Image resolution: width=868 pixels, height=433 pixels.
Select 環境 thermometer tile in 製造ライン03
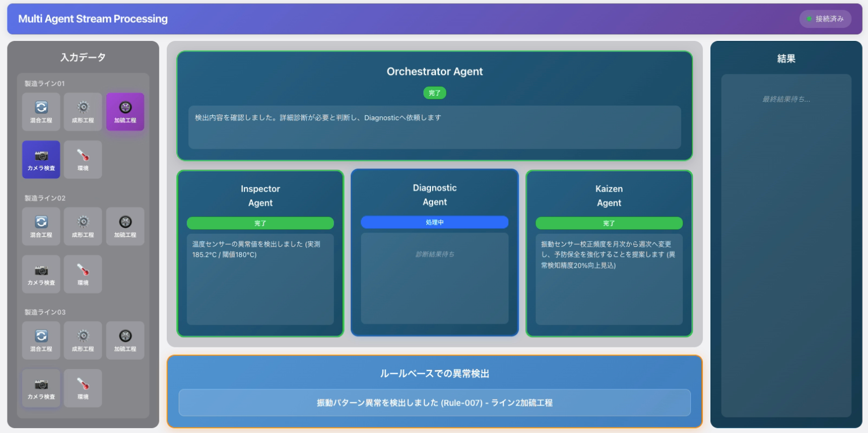(83, 388)
